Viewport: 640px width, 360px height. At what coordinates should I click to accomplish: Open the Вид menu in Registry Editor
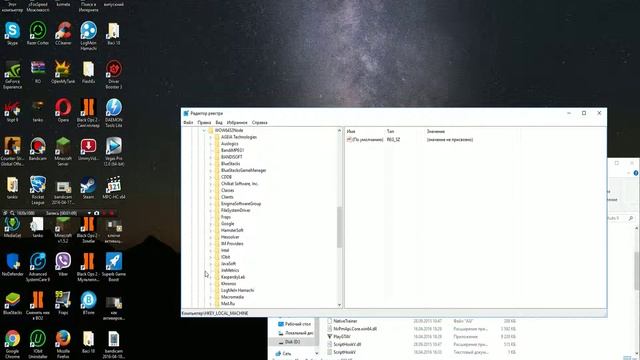pos(219,122)
